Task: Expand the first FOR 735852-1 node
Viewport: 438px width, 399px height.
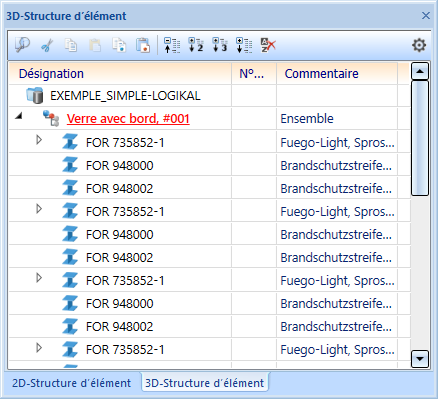Action: (39, 140)
